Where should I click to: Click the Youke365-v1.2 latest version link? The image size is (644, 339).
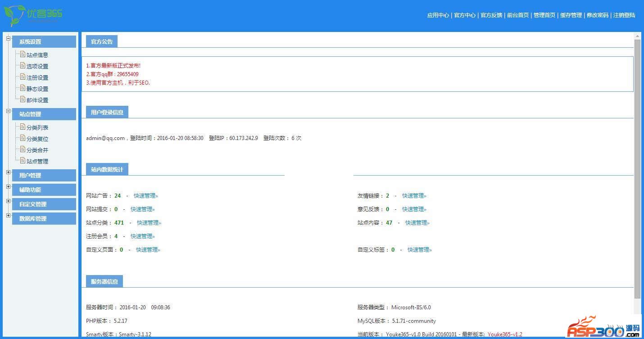pos(505,334)
